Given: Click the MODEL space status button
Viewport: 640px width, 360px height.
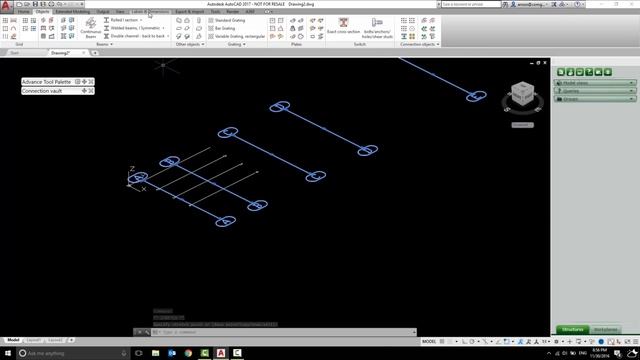Looking at the screenshot, I should pyautogui.click(x=429, y=342).
